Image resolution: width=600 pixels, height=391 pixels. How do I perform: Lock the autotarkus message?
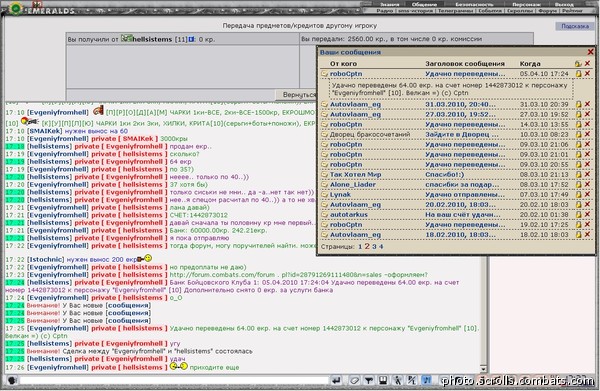(579, 214)
